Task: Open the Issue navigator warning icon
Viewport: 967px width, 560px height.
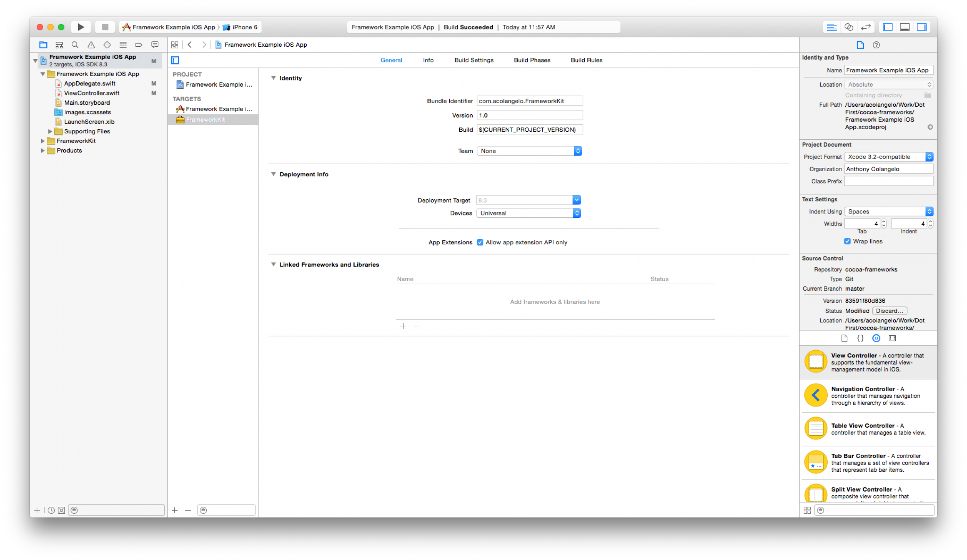Action: (91, 45)
